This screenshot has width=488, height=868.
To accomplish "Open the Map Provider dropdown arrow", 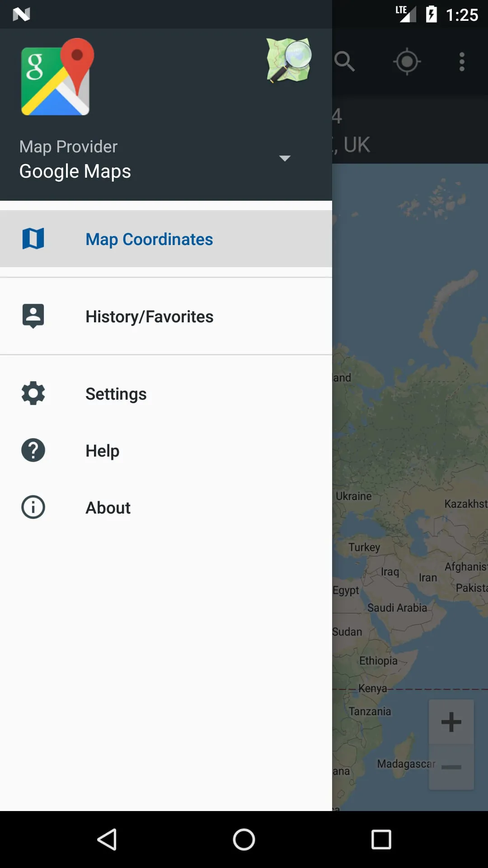I will click(285, 158).
